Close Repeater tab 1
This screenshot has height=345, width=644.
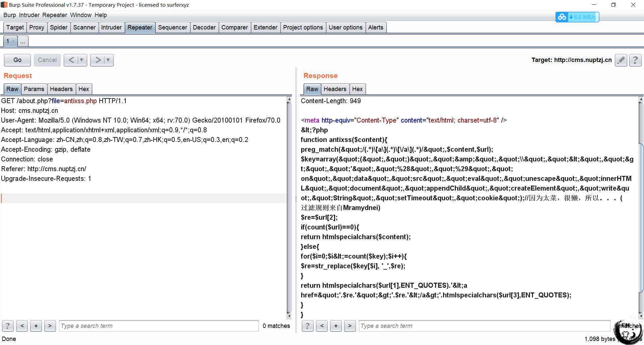click(x=13, y=42)
